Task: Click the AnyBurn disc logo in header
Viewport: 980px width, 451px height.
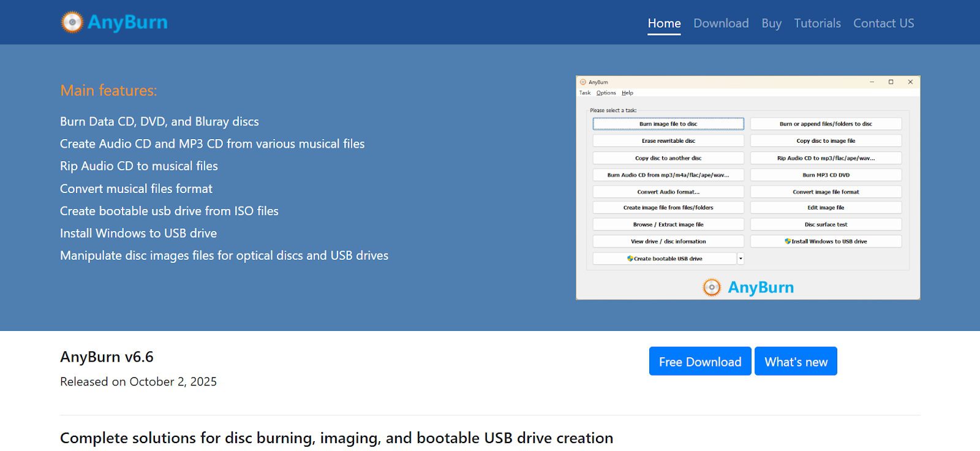Action: click(x=72, y=23)
